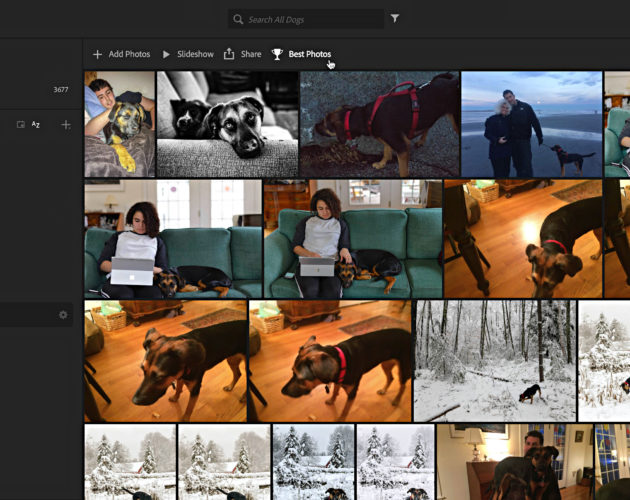Screen dimensions: 630x500
Task: Focus the Search All Dogs field
Action: 306,19
